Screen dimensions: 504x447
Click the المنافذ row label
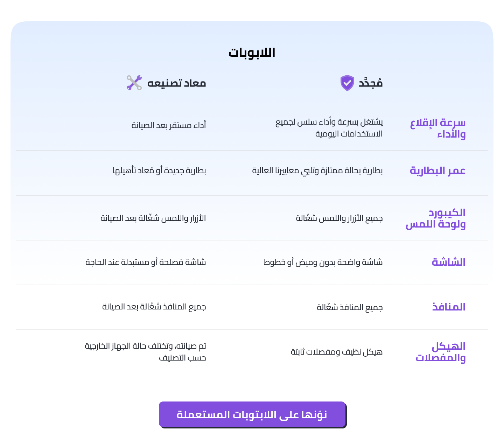point(449,307)
